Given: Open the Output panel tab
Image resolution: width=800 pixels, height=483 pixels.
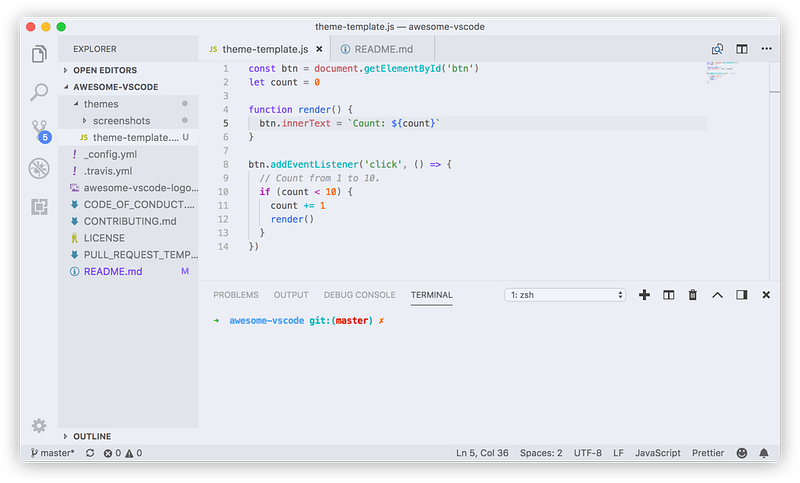Looking at the screenshot, I should 291,295.
